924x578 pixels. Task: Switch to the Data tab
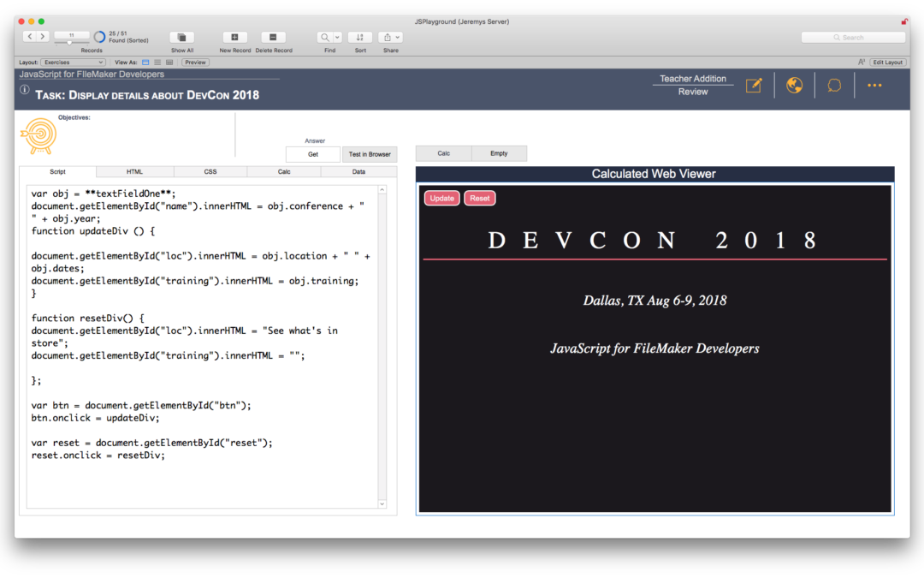[358, 171]
